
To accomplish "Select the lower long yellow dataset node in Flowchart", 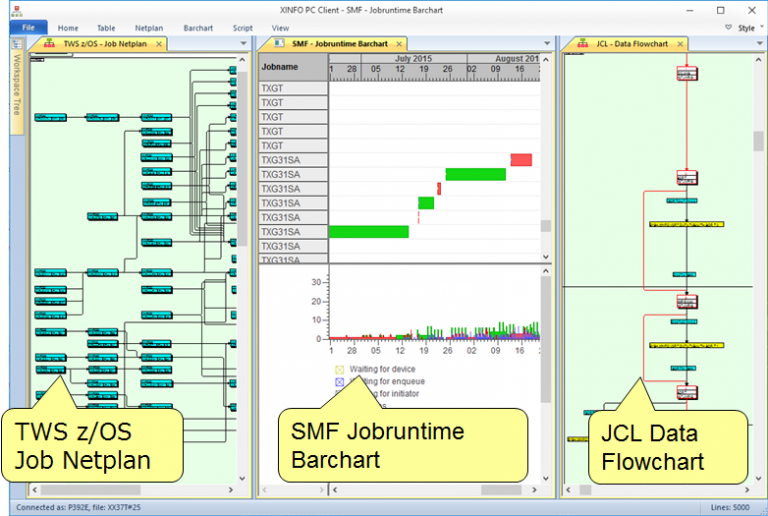I will point(686,346).
